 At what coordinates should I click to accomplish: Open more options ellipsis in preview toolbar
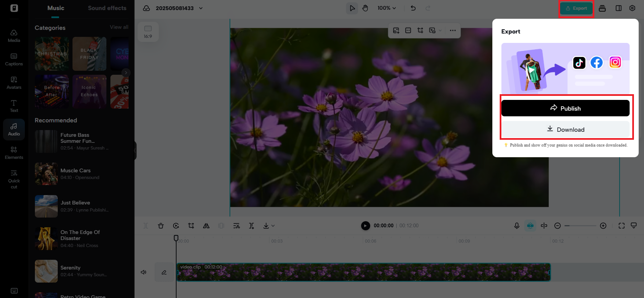point(453,31)
